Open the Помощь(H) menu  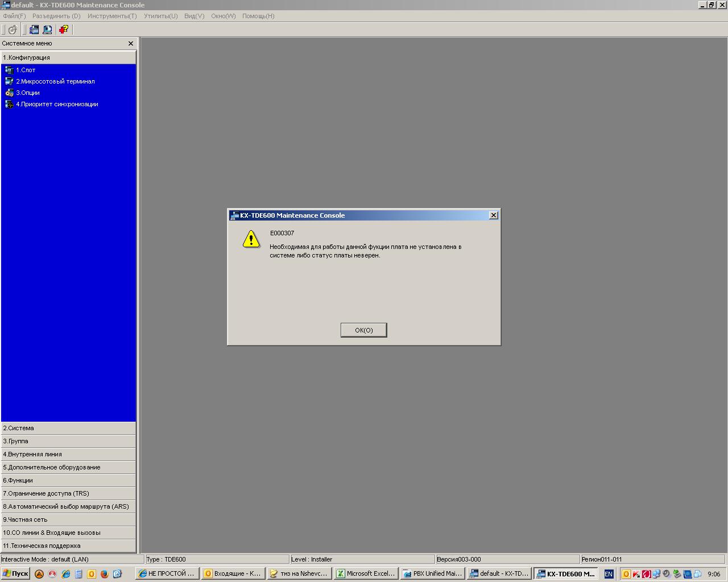point(258,16)
